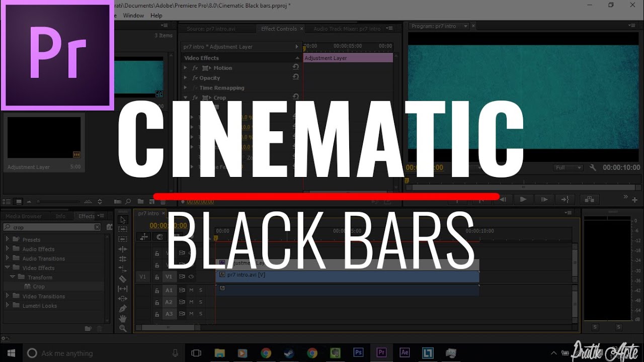644x362 pixels.
Task: Open timeline panel menu icon
Action: pos(568,213)
